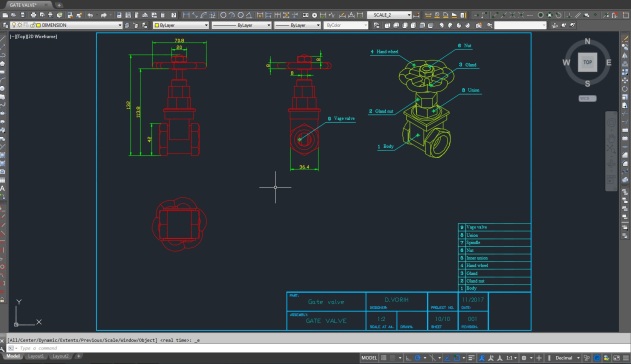This screenshot has width=631, height=364.
Task: Select the Multiline Text tool (A) in left toolbar
Action: click(2, 188)
